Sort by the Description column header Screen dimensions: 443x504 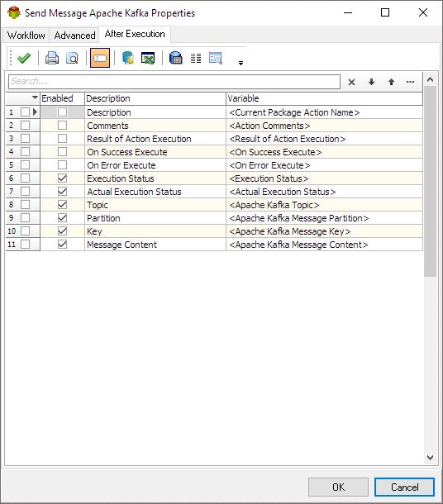point(155,98)
